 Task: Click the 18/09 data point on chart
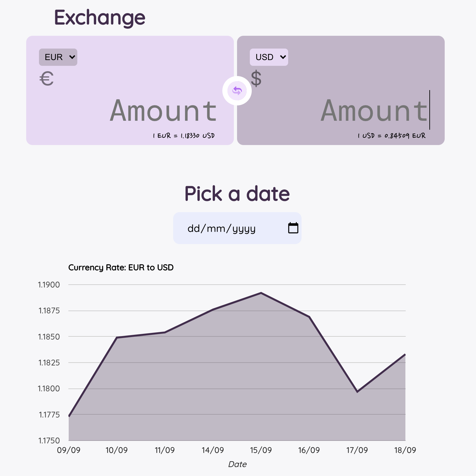click(405, 354)
